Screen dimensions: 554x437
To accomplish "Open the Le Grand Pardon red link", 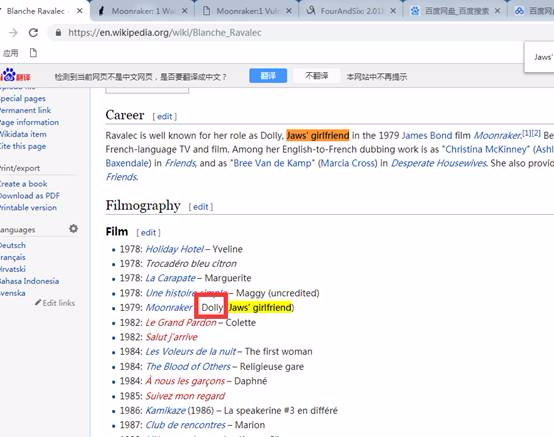I will click(181, 323).
